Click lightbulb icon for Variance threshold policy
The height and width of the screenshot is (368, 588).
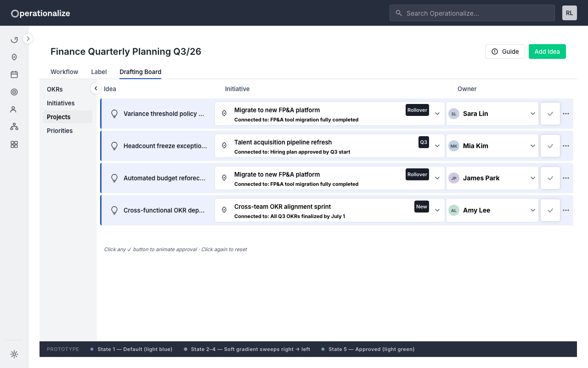115,114
